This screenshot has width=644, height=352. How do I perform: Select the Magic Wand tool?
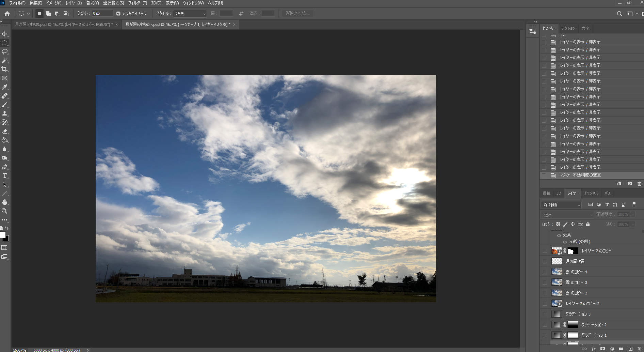(5, 60)
